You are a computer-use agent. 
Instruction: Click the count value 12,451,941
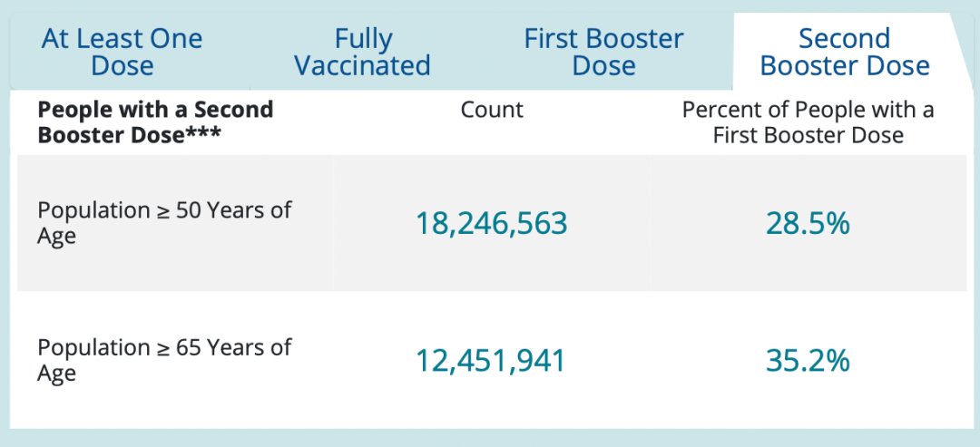pos(491,362)
